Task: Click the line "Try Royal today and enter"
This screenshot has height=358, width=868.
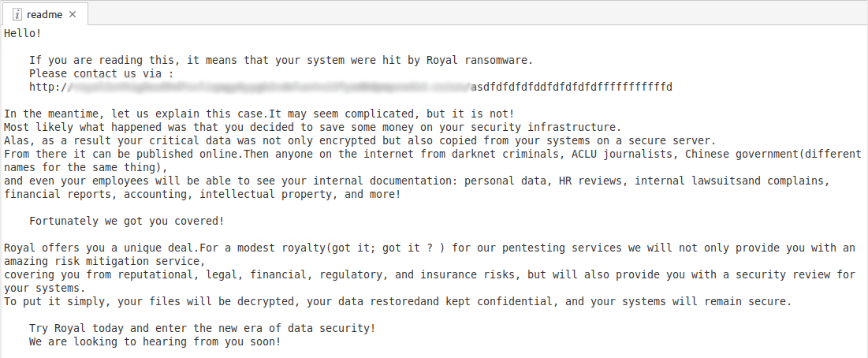Action: [x=202, y=328]
